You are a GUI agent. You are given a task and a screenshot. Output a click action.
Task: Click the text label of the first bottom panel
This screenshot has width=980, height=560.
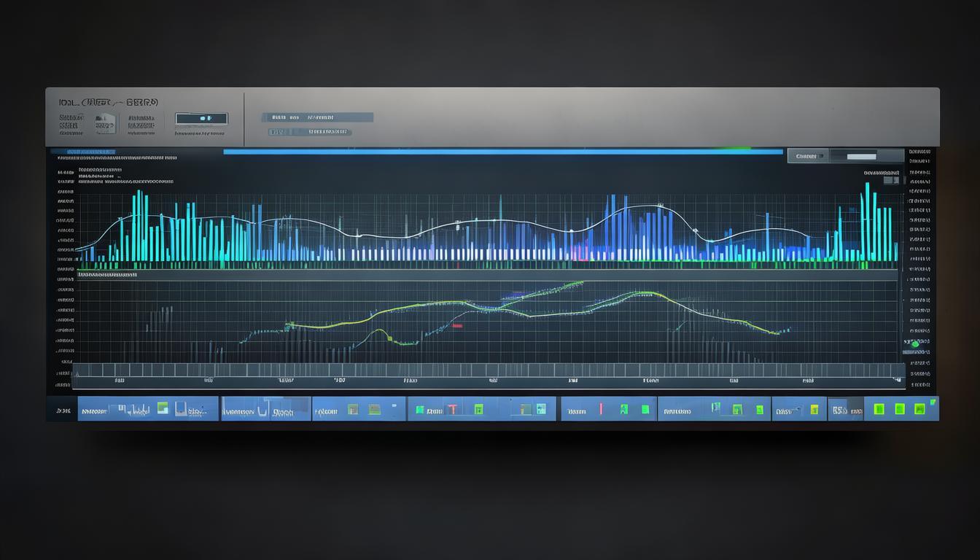(94, 411)
